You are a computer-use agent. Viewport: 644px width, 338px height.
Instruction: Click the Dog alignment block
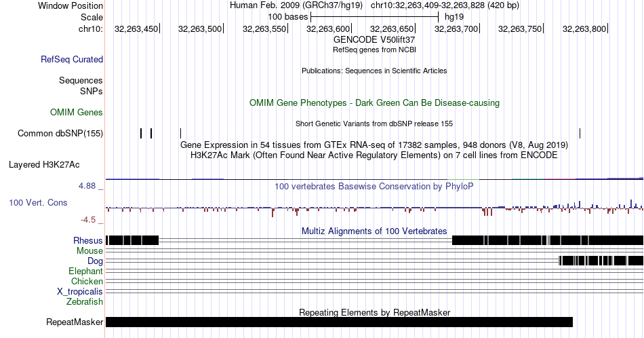(x=601, y=261)
